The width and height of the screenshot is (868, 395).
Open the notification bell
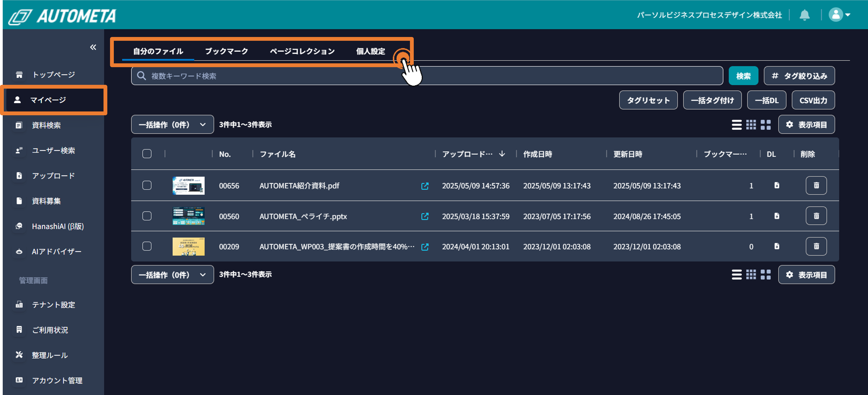[805, 15]
